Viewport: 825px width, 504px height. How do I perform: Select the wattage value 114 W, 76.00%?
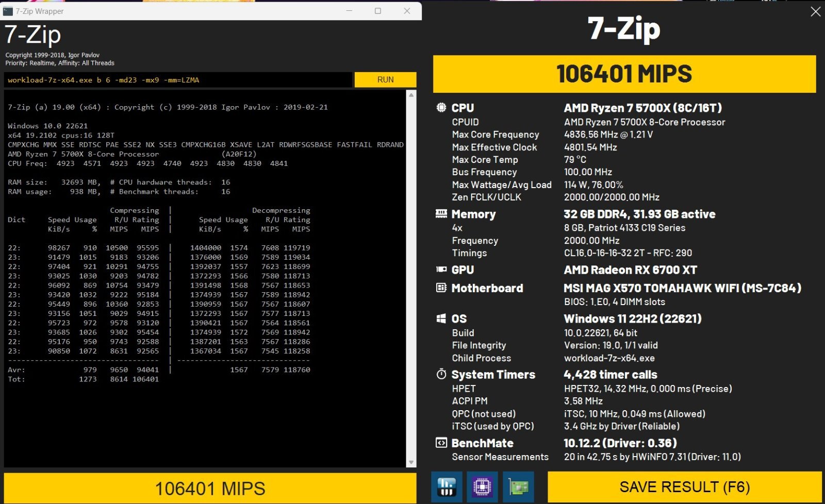pyautogui.click(x=593, y=184)
